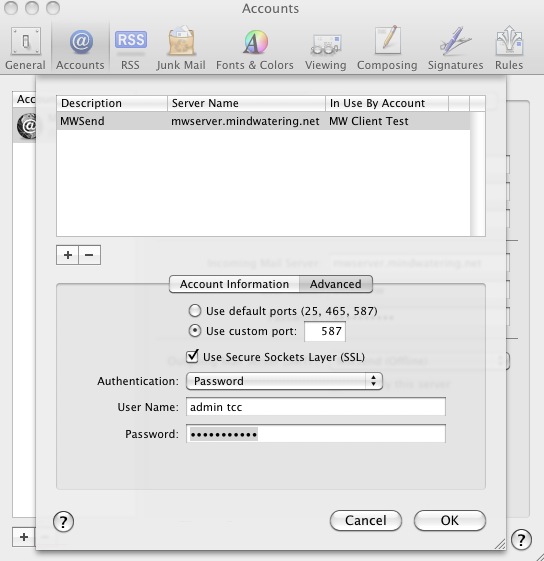Switch to the Account Information tab
Screen dimensions: 544x561
tap(234, 284)
